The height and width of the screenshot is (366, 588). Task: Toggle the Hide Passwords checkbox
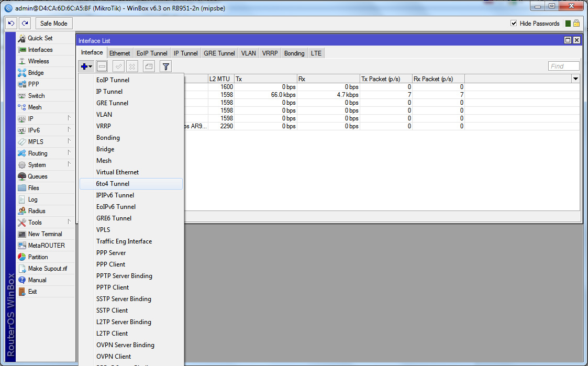click(514, 24)
